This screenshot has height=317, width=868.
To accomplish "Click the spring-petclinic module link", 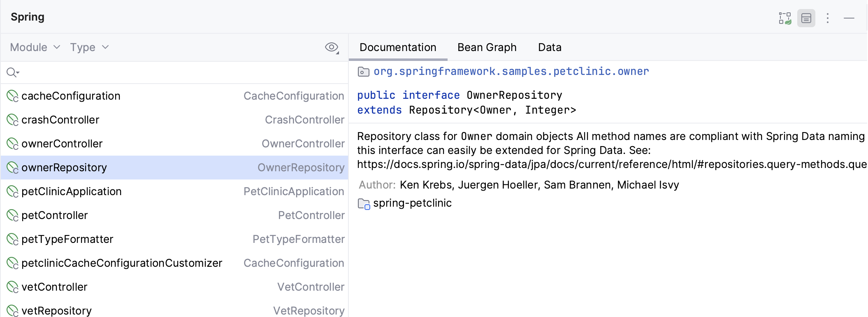I will pyautogui.click(x=412, y=203).
